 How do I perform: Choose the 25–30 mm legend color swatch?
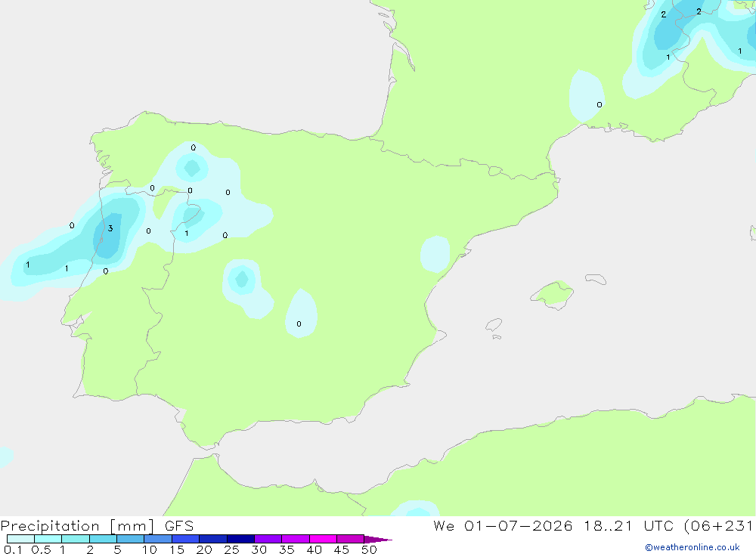tap(240, 539)
